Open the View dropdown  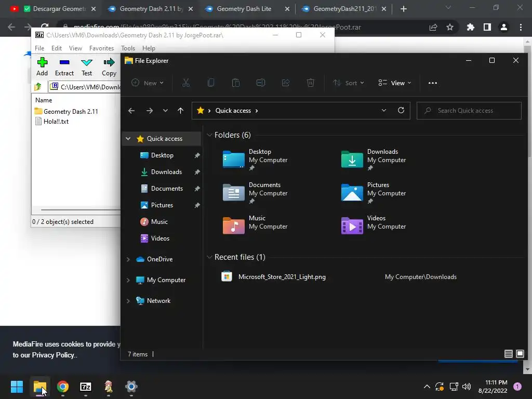(x=395, y=83)
